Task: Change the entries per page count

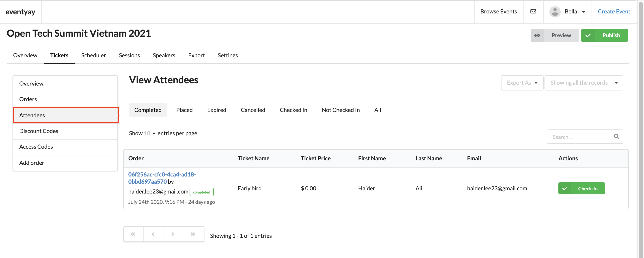Action: click(x=149, y=133)
